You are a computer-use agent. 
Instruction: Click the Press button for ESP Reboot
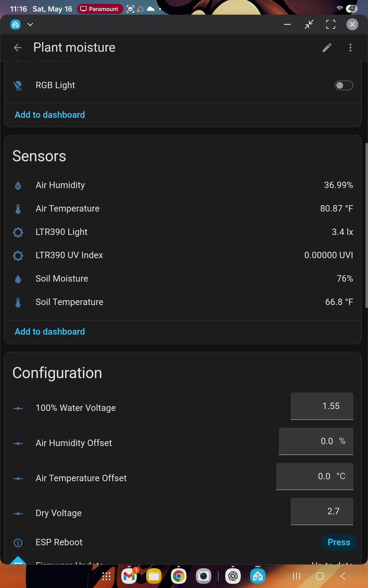pos(339,542)
